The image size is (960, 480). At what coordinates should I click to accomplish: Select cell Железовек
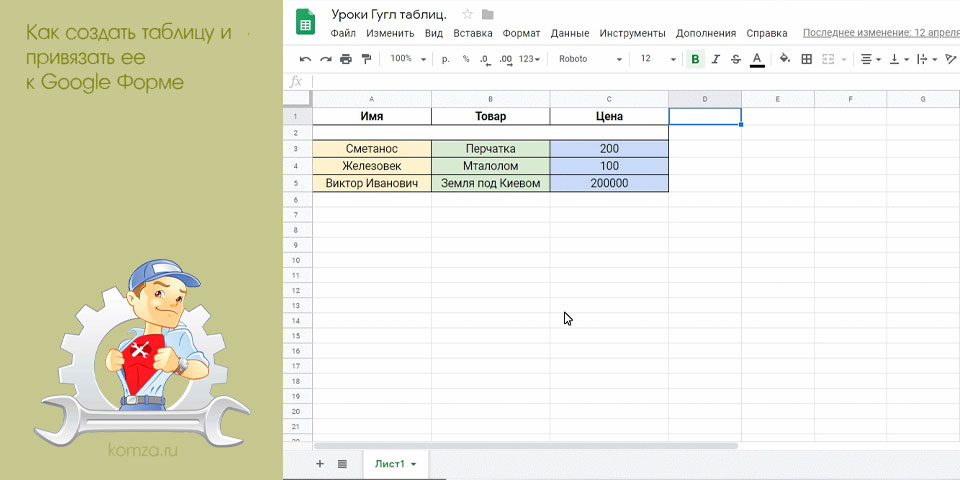(x=372, y=166)
